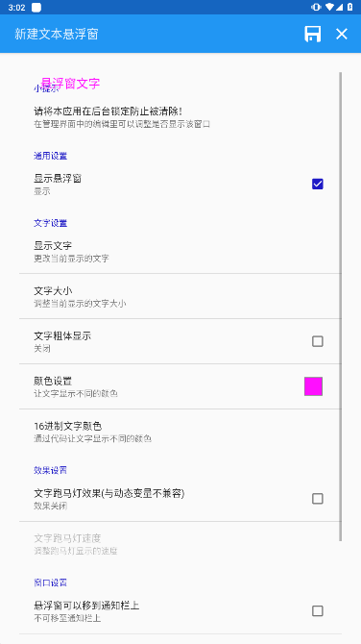Tap the disabled 文字跑马灯速度 entry
Viewport: 361px width, 644px height.
click(x=180, y=544)
